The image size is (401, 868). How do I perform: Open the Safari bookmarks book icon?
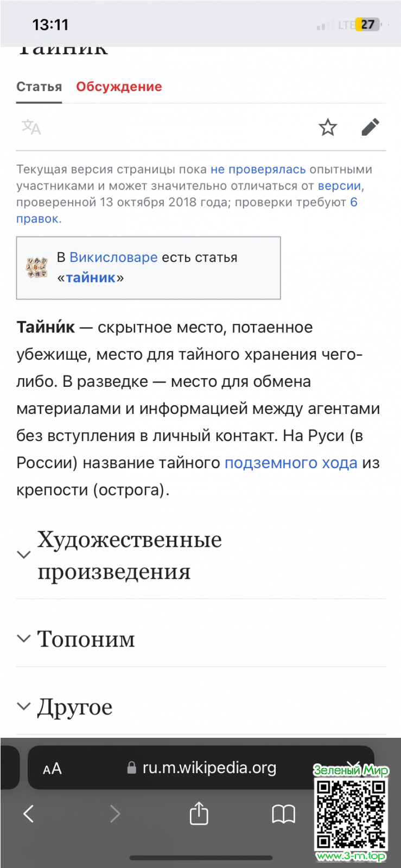coord(283,813)
